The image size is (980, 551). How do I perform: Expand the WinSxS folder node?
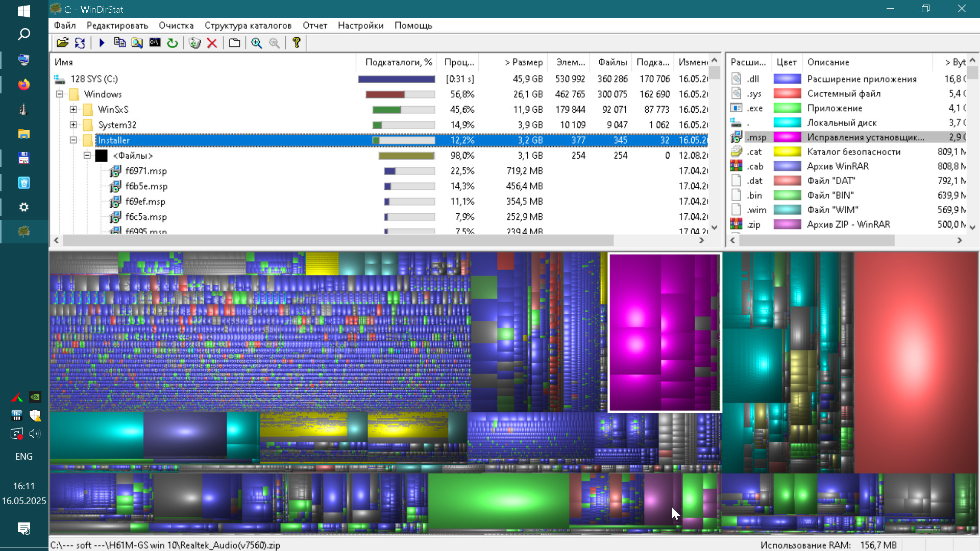[x=73, y=110]
